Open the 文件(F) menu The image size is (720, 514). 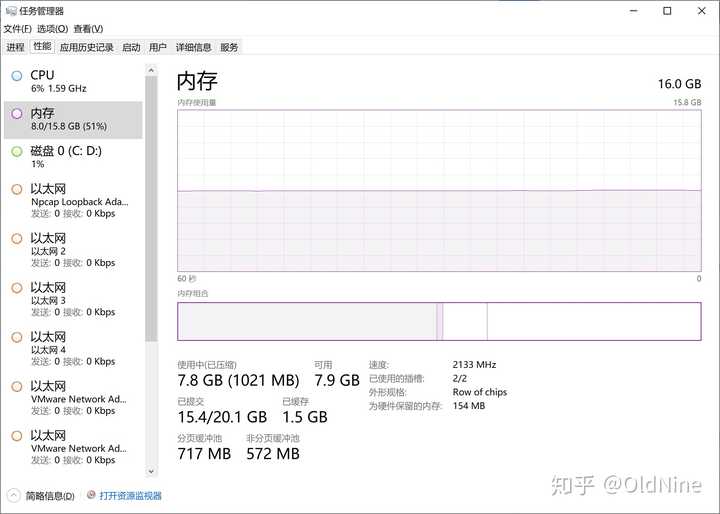[17, 29]
